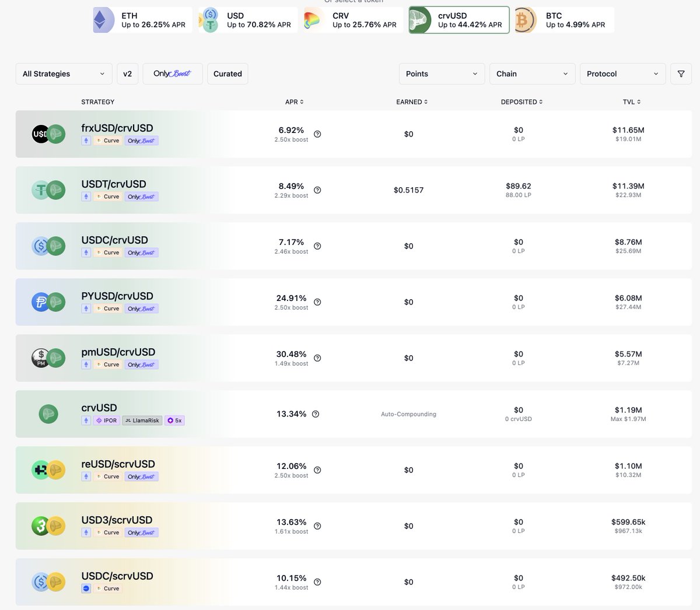Image resolution: width=700 pixels, height=610 pixels.
Task: Click chain badge on USDC/scrvUSD row
Action: point(86,588)
